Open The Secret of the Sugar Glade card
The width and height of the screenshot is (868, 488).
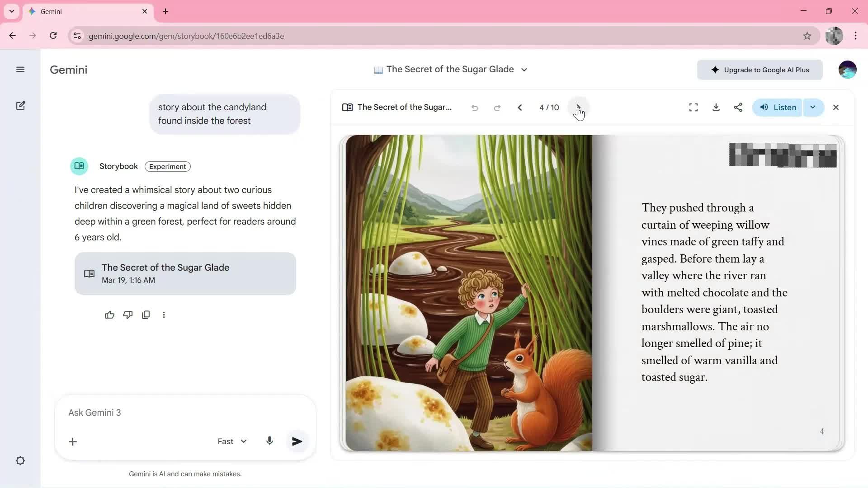185,274
